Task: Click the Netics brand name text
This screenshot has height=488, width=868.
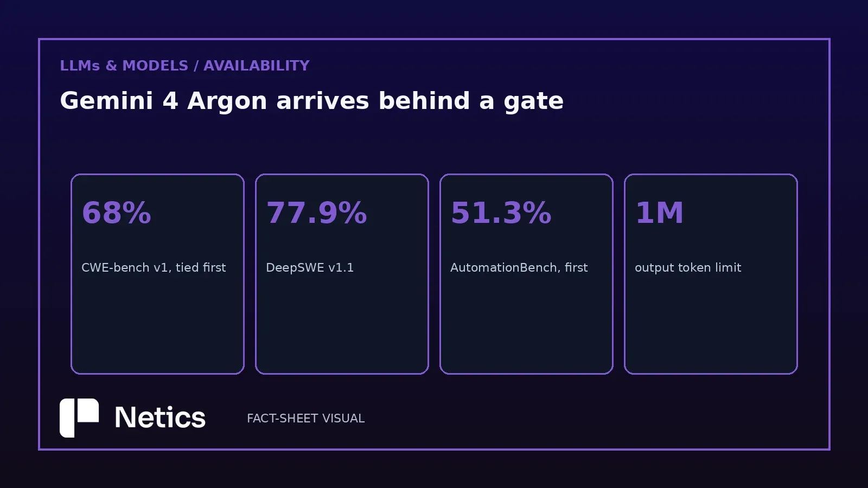Action: point(160,418)
